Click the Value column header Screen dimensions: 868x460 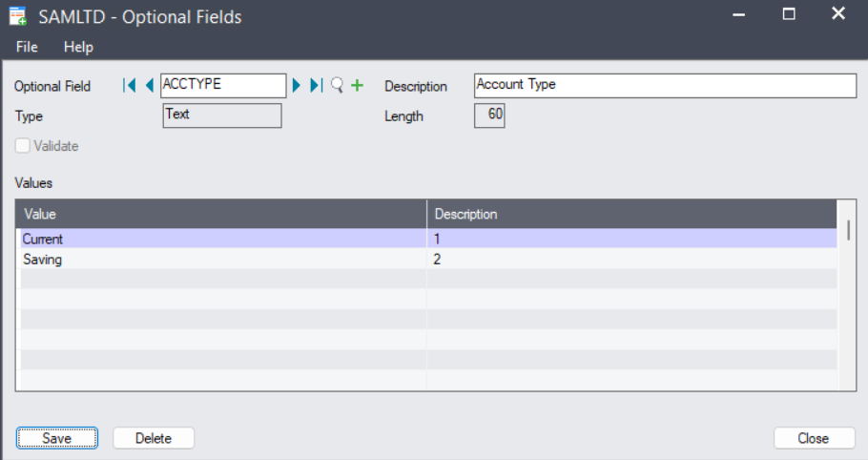click(x=221, y=214)
